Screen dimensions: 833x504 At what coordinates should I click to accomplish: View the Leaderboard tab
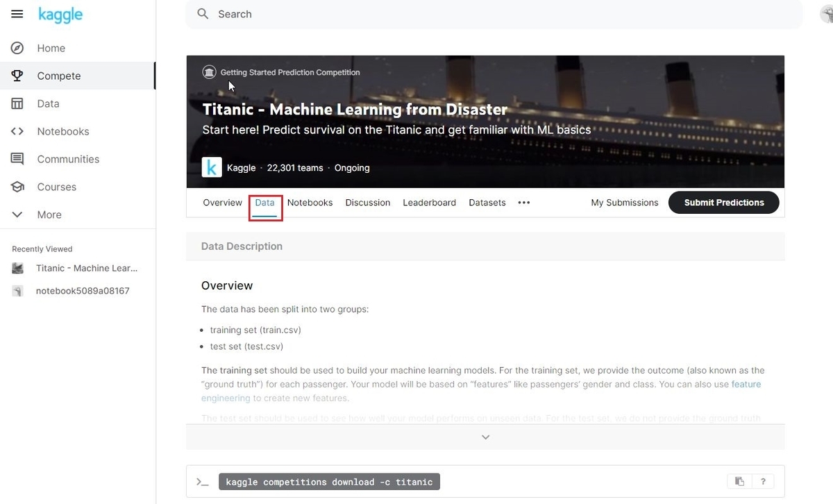(430, 203)
